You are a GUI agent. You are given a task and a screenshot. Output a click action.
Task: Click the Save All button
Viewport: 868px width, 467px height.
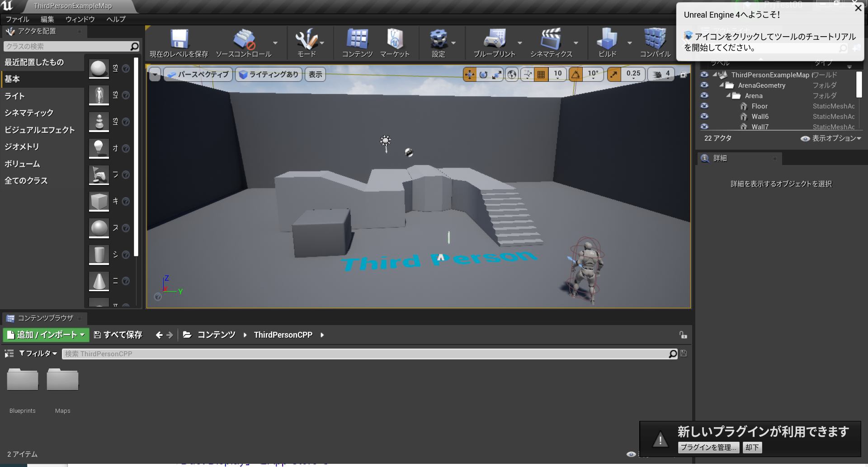click(118, 335)
